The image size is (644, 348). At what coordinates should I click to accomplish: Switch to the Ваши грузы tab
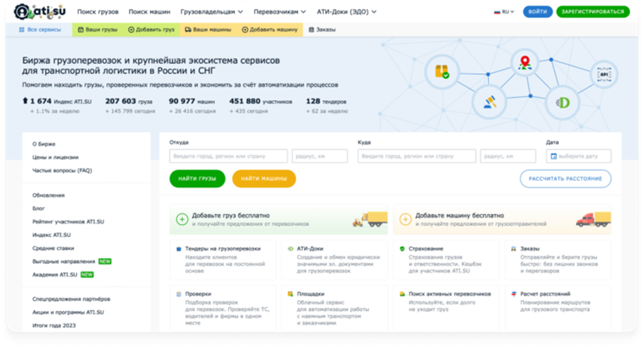98,29
